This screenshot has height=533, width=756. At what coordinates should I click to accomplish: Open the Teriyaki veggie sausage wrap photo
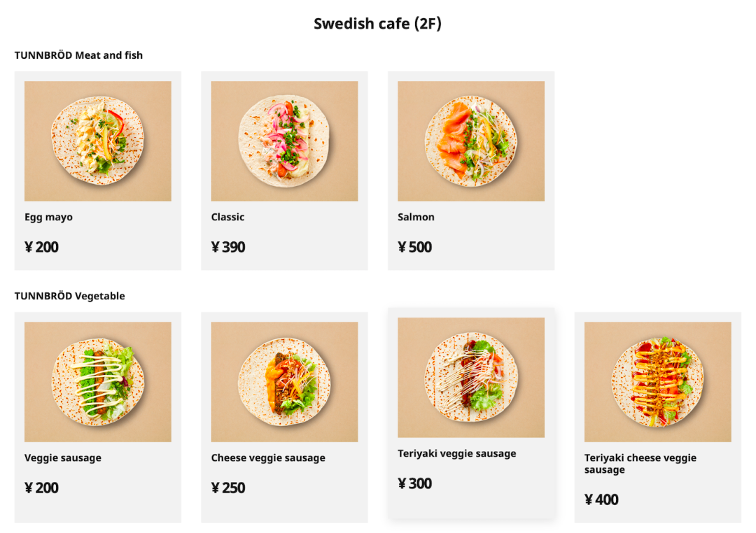click(x=471, y=377)
